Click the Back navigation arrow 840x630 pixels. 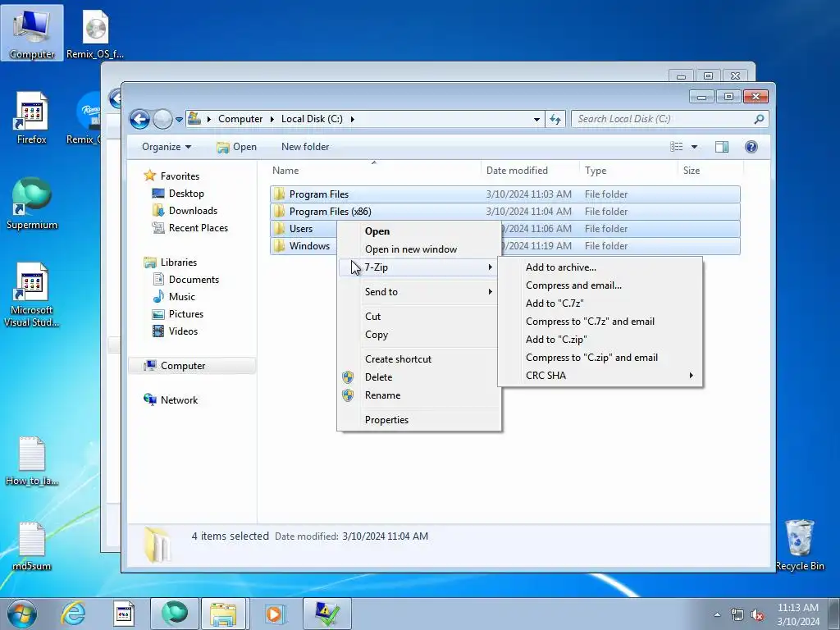pos(139,119)
